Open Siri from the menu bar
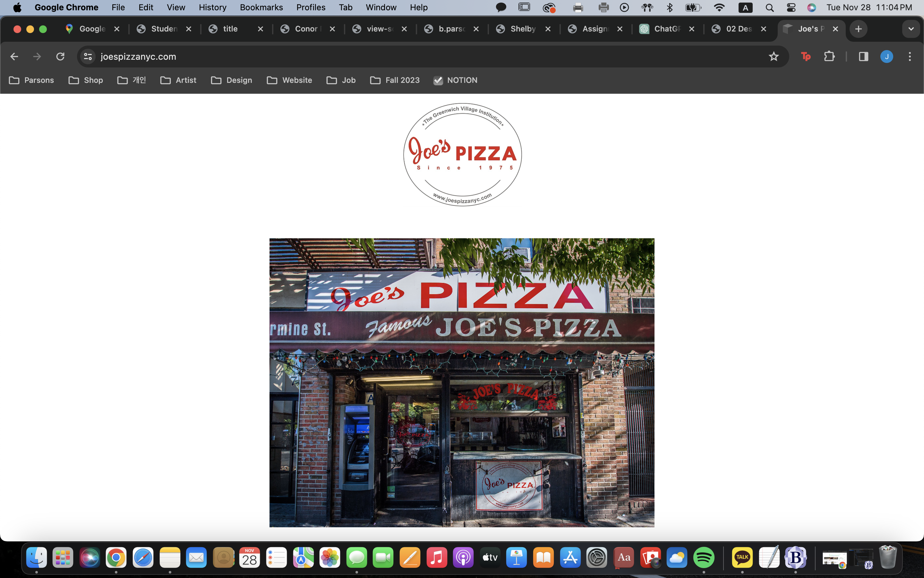Image resolution: width=924 pixels, height=578 pixels. point(812,8)
